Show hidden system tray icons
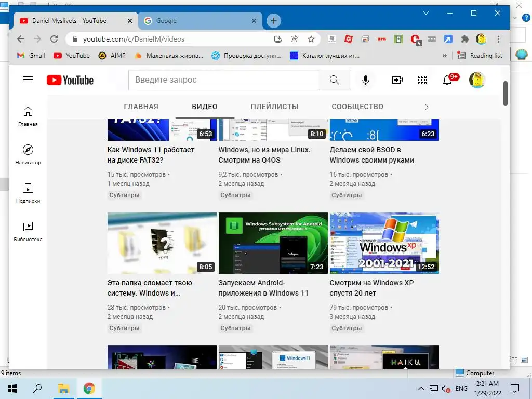This screenshot has width=532, height=399. 421,389
